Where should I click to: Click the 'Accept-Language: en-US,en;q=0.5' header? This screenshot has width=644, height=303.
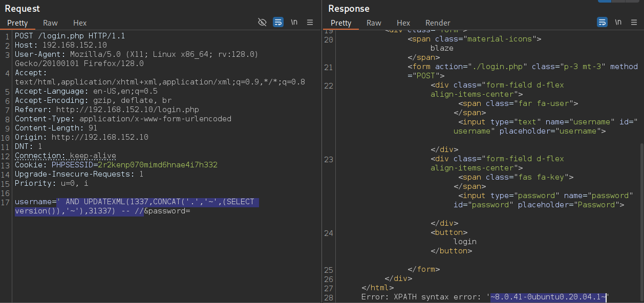[86, 91]
